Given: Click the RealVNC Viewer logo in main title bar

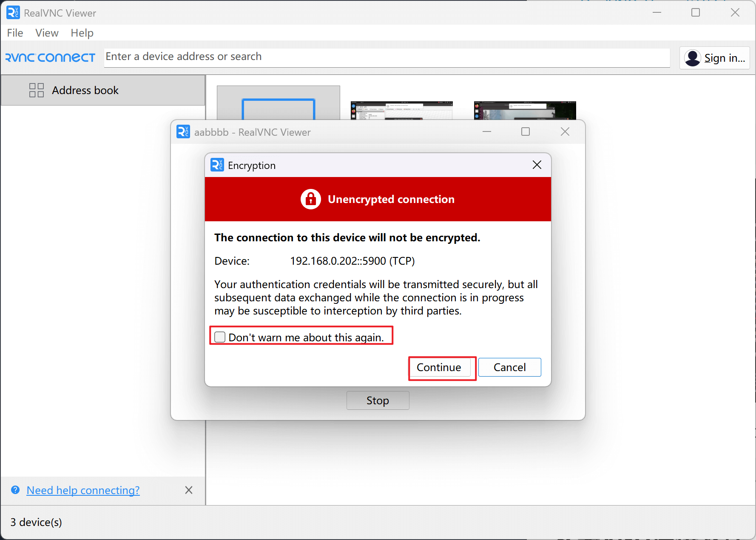Looking at the screenshot, I should click(x=13, y=13).
